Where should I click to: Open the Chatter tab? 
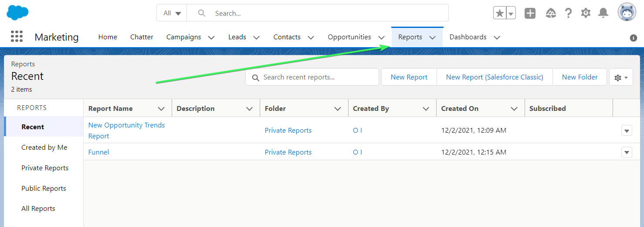(142, 37)
